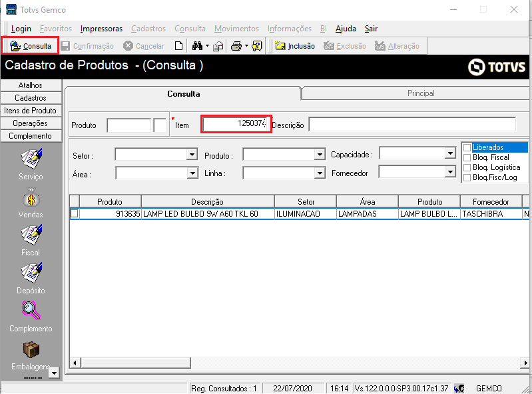
Task: Click the status bar date "22/07/2020"
Action: (292, 388)
